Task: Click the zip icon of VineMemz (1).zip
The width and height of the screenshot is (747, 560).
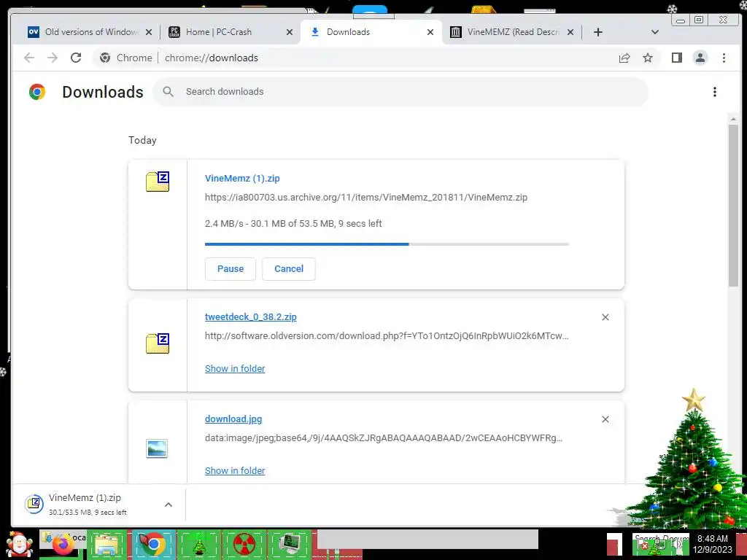Action: point(158,182)
